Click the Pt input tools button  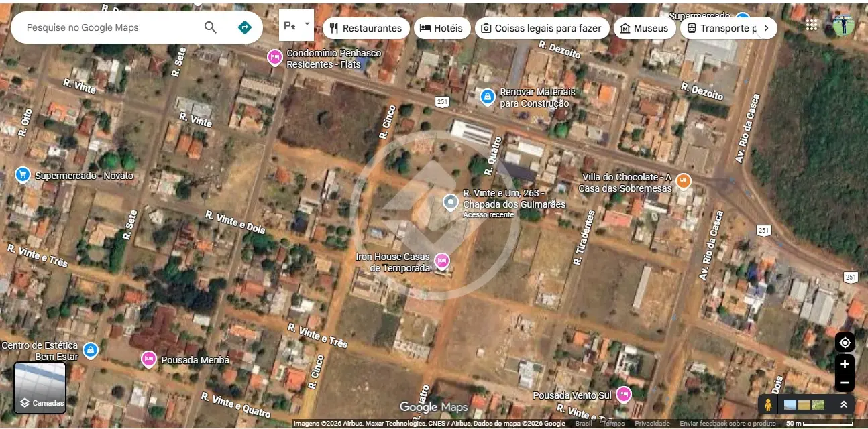pos(290,25)
